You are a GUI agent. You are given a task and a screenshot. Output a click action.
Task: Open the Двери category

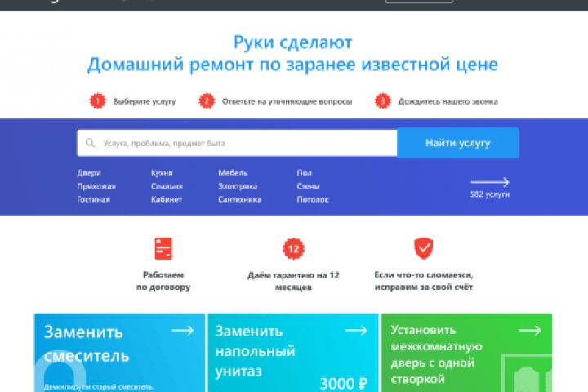click(89, 173)
